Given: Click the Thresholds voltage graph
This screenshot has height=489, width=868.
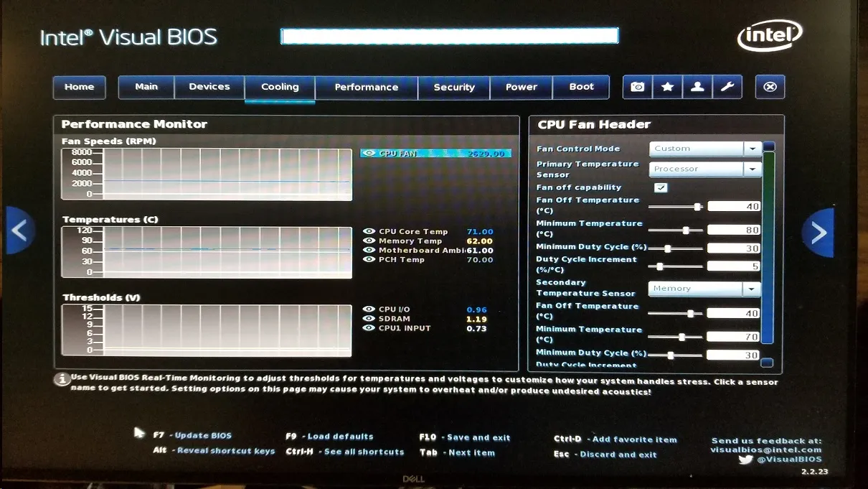Looking at the screenshot, I should tap(207, 330).
